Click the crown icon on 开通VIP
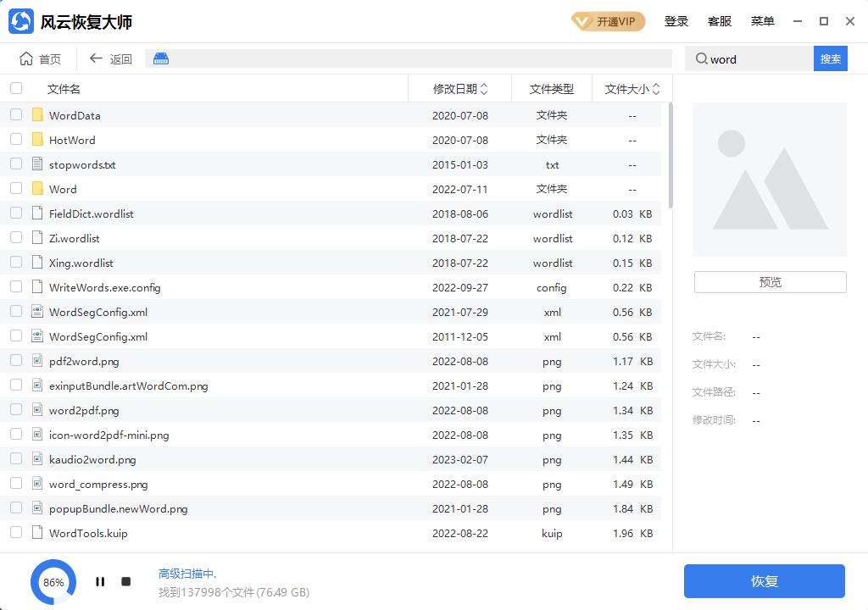The height and width of the screenshot is (610, 868). click(581, 21)
